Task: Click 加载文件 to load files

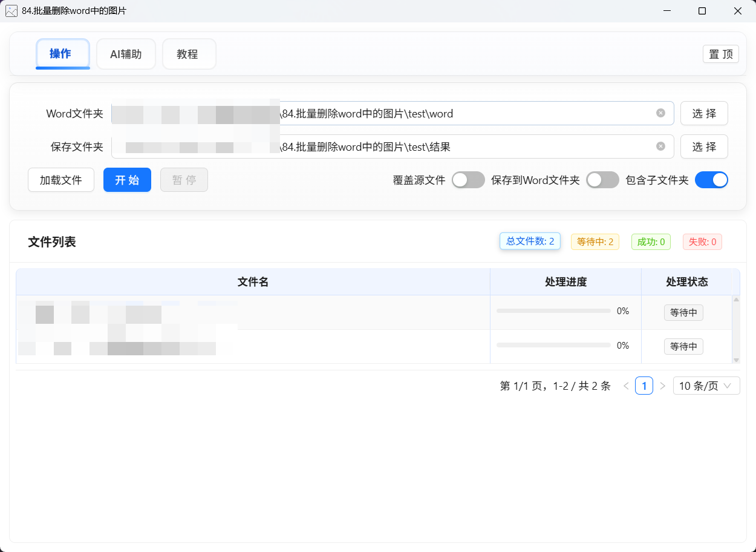Action: [x=60, y=180]
